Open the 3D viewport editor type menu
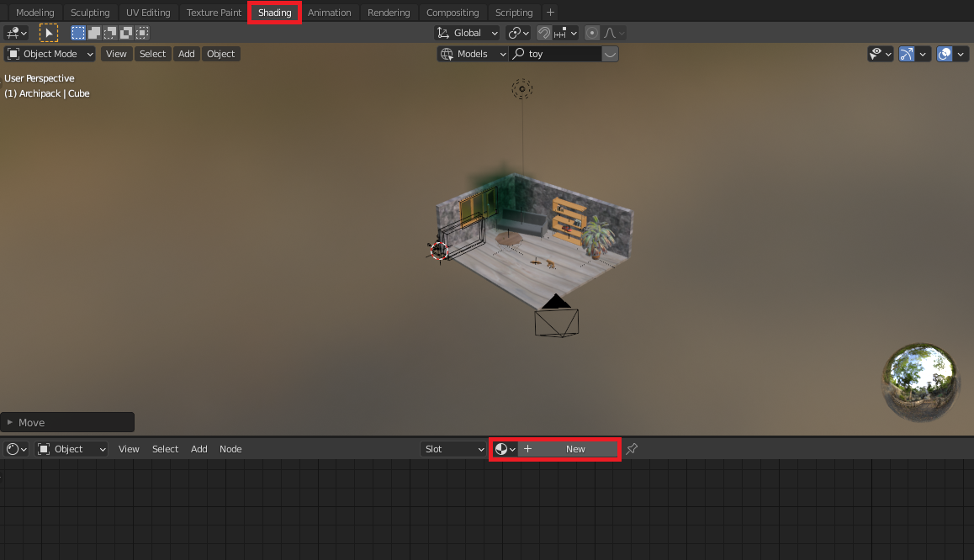Screen dimensions: 974x560 pyautogui.click(x=16, y=33)
